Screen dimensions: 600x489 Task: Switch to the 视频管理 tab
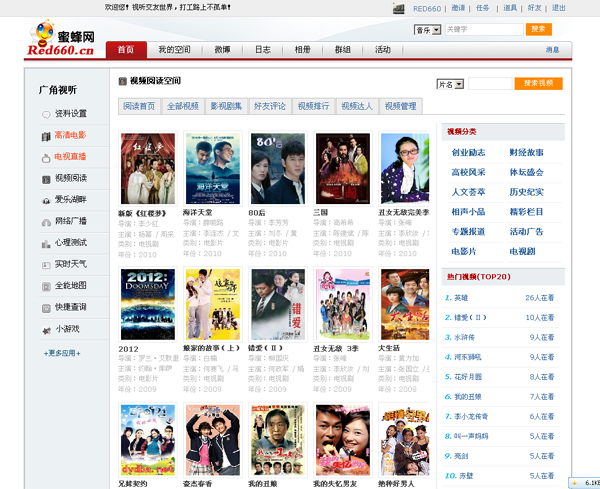point(401,106)
